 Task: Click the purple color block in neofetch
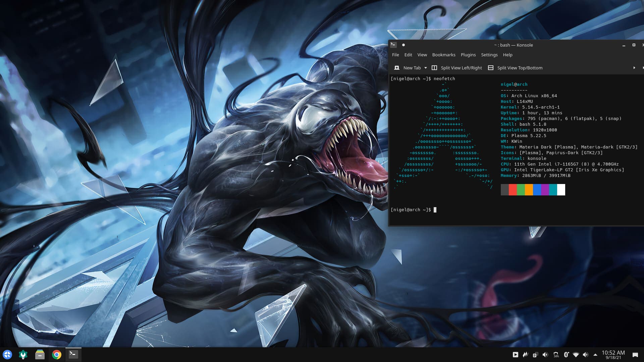545,190
